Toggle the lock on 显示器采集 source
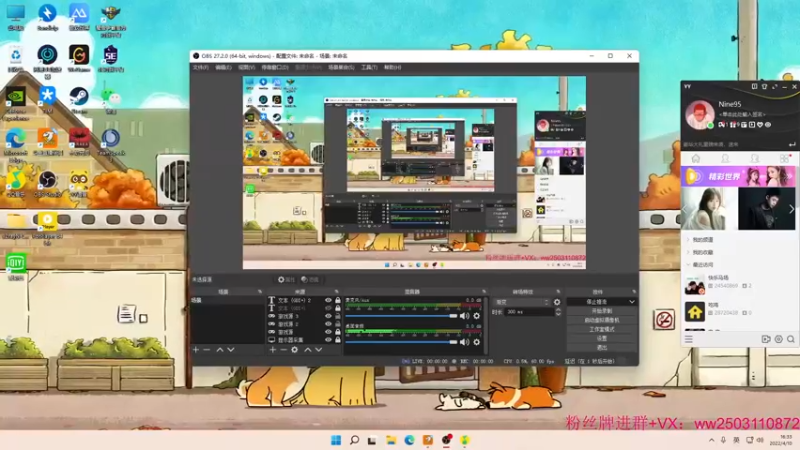Viewport: 800px width, 450px height. [x=338, y=339]
